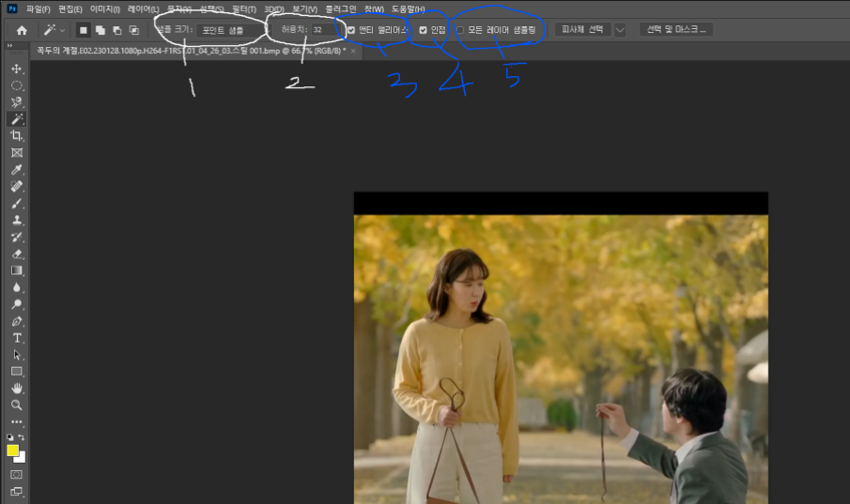Open the 편집(E) menu
850x504 pixels.
70,9
